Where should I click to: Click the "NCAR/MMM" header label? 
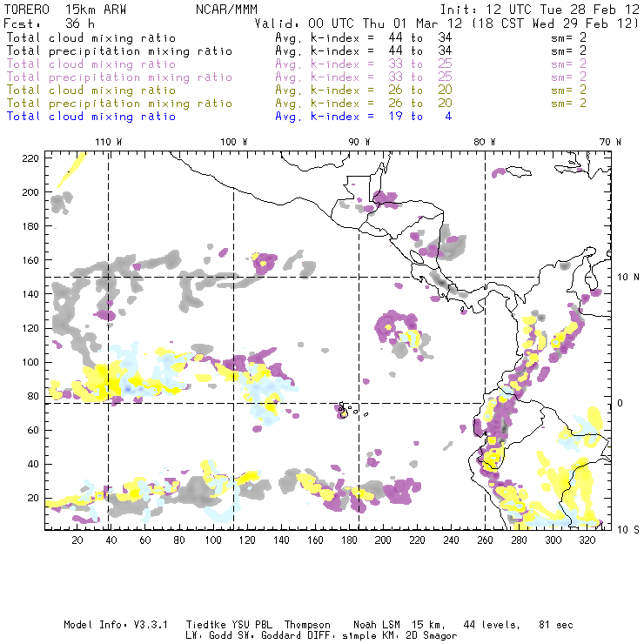point(227,10)
